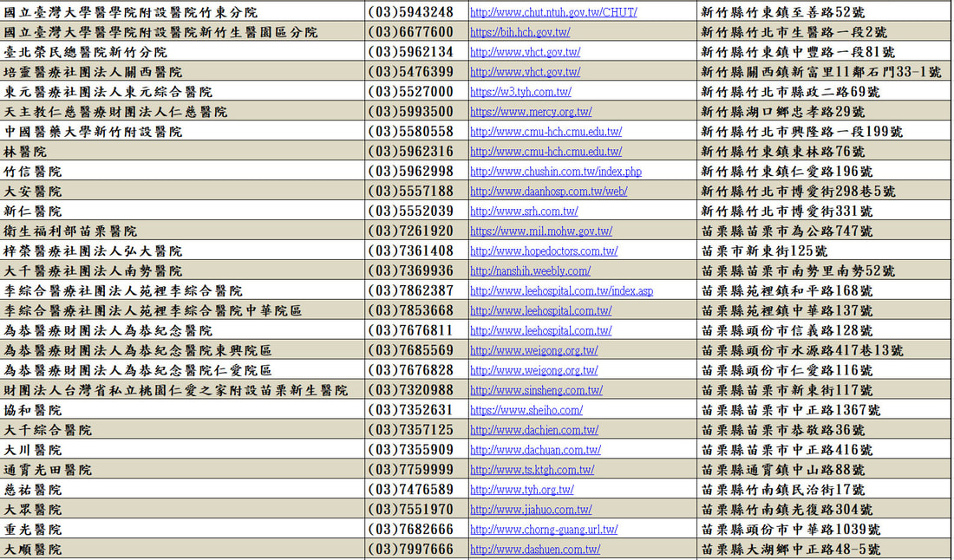Click the 大千醫療社團法人南勢醫院 cell
954x560 pixels.
(x=182, y=271)
